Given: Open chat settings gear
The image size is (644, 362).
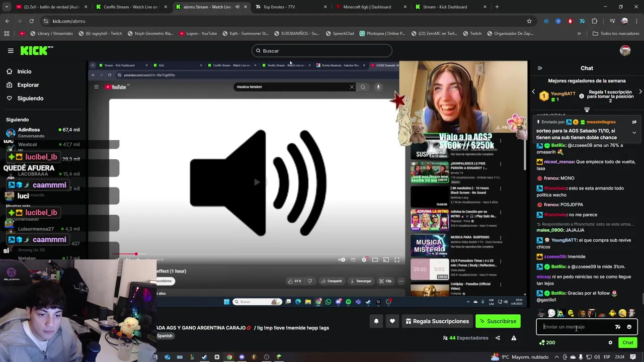Looking at the screenshot, I should pos(610,343).
